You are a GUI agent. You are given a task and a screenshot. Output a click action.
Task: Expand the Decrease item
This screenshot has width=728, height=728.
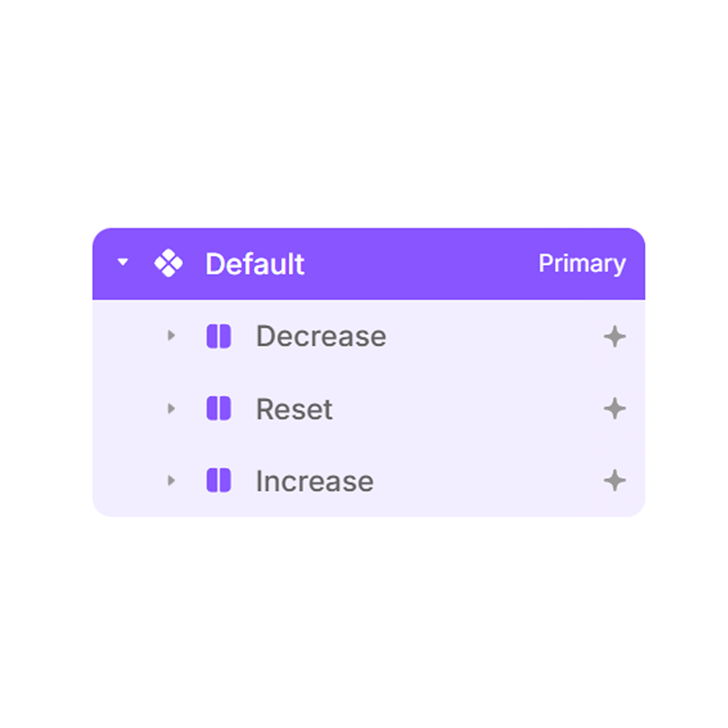172,336
